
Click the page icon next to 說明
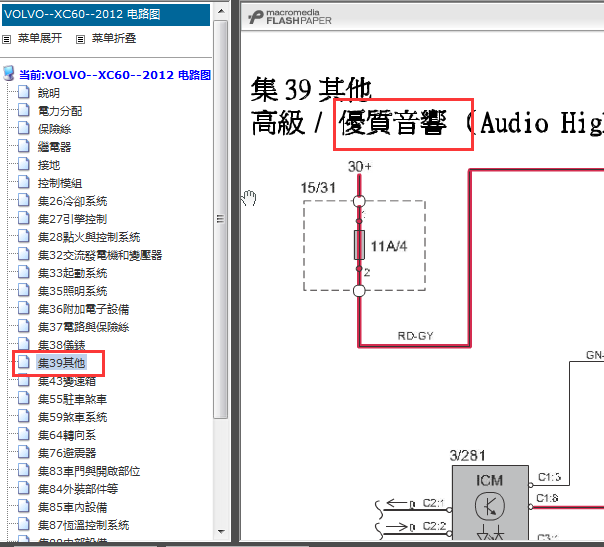[24, 92]
